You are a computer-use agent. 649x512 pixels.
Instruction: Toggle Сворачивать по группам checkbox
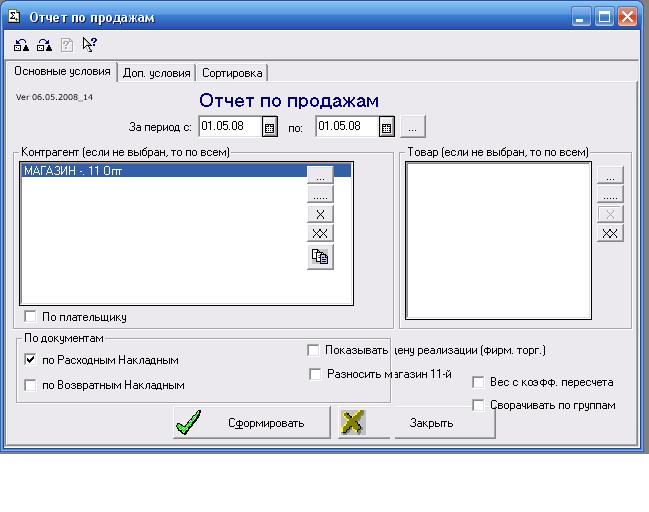479,406
